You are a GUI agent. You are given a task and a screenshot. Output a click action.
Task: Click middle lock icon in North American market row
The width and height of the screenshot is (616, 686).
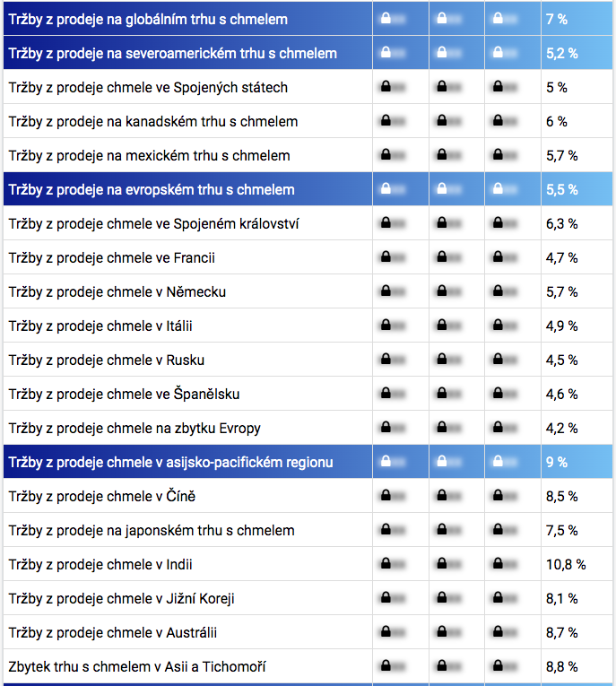(441, 53)
